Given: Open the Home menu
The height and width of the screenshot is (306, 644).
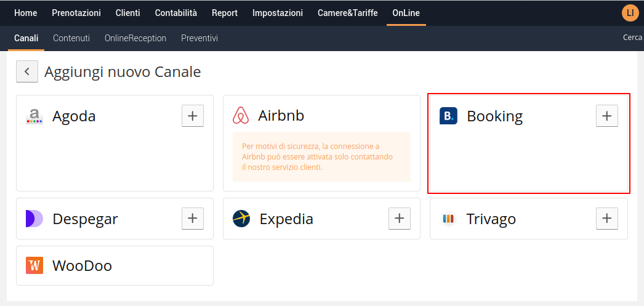Looking at the screenshot, I should point(25,13).
